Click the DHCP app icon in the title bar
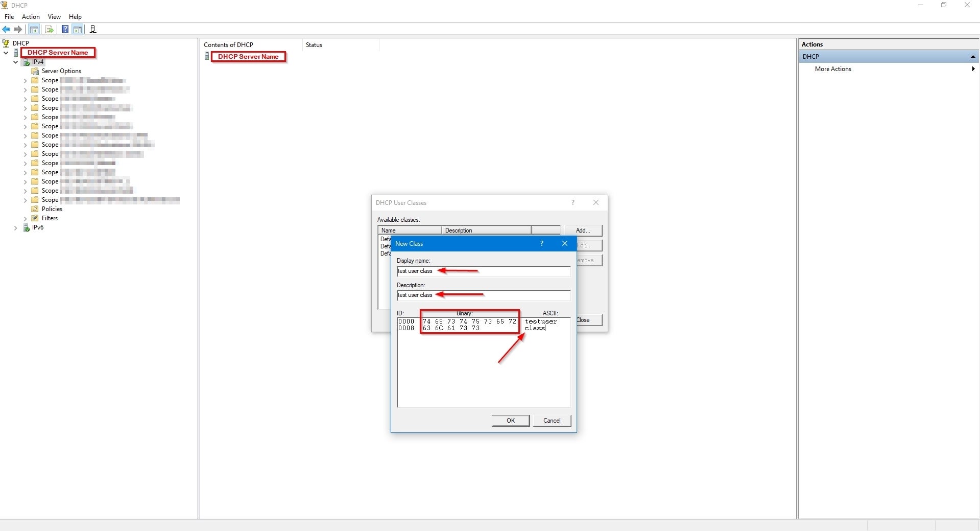The image size is (980, 531). [5, 5]
